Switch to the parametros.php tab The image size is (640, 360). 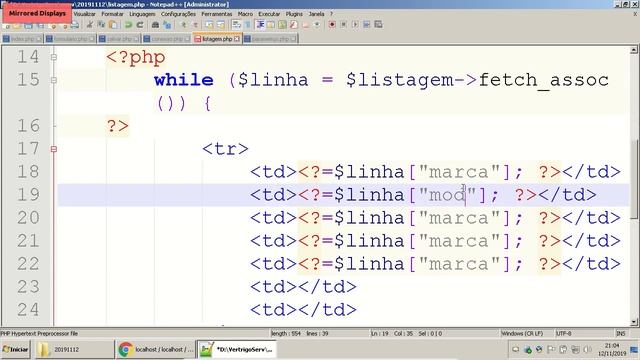(270, 39)
